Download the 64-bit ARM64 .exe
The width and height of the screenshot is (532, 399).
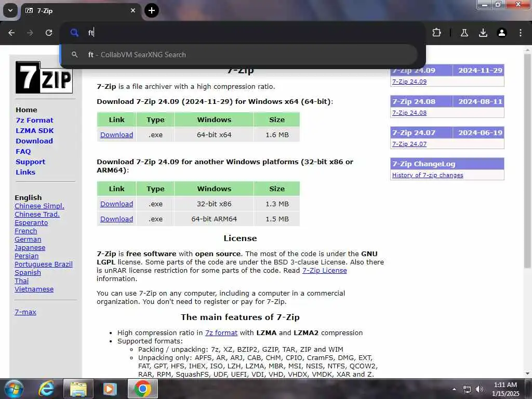[x=117, y=219]
